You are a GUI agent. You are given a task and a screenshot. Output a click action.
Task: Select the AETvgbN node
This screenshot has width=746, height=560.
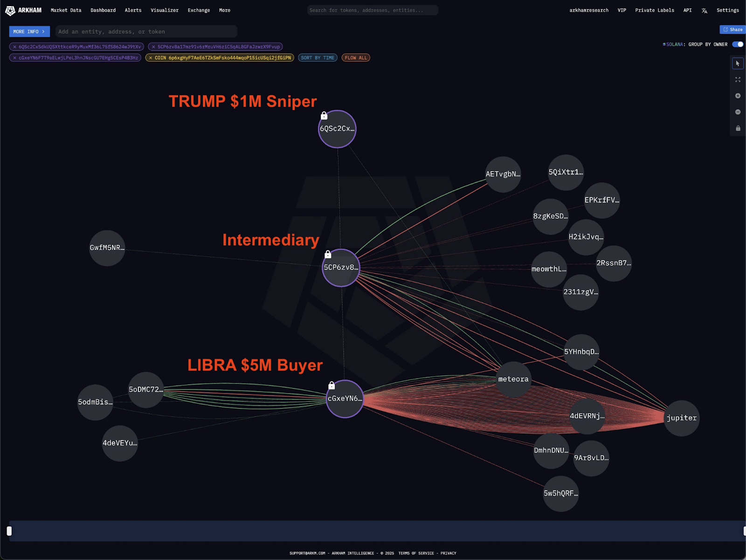tap(503, 174)
